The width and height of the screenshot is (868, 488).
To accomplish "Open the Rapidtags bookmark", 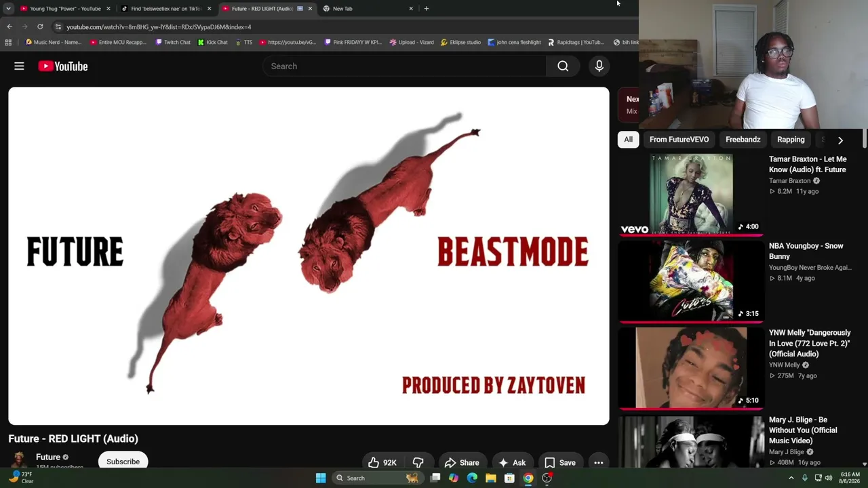I will click(576, 42).
